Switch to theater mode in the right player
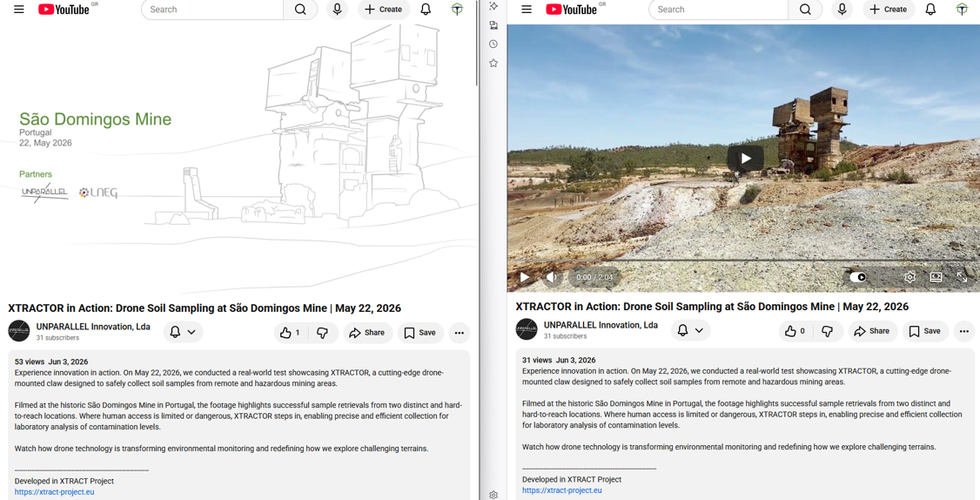Viewport: 980px width, 500px height. coord(936,277)
